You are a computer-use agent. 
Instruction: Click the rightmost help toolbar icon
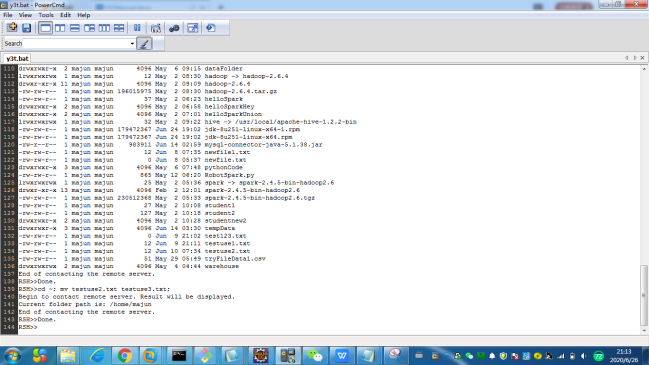pyautogui.click(x=211, y=28)
